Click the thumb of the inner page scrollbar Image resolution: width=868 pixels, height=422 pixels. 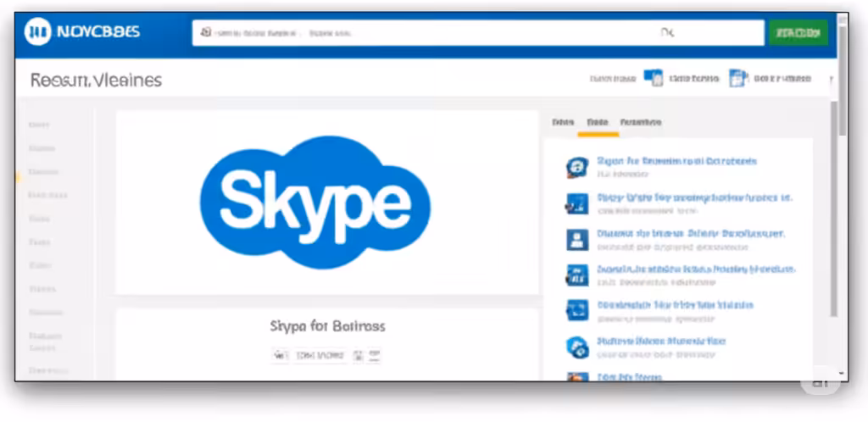coord(833,208)
